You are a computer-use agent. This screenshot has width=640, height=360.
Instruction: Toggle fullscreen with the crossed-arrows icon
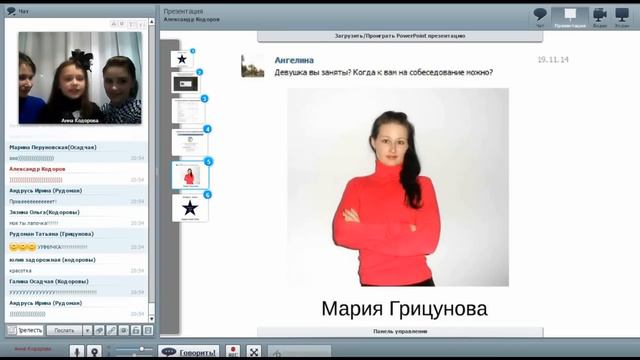253,351
